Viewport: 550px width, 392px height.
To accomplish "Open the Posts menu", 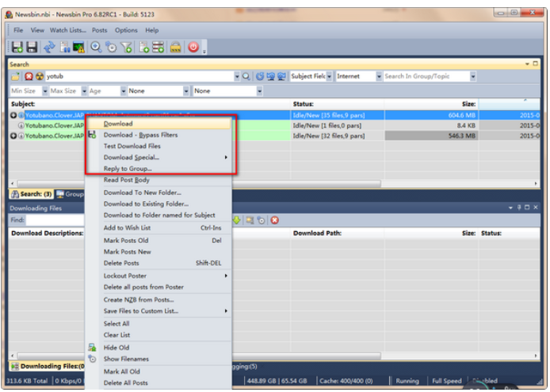I will 100,31.
